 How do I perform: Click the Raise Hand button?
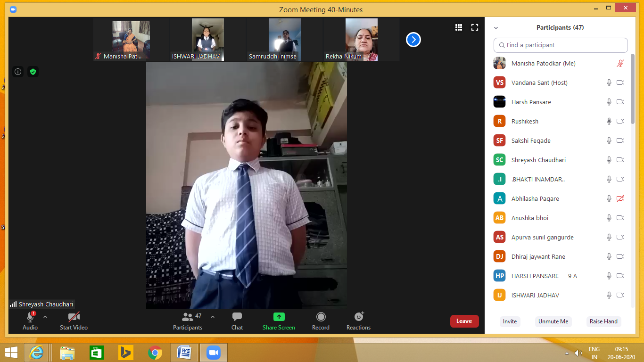point(603,321)
